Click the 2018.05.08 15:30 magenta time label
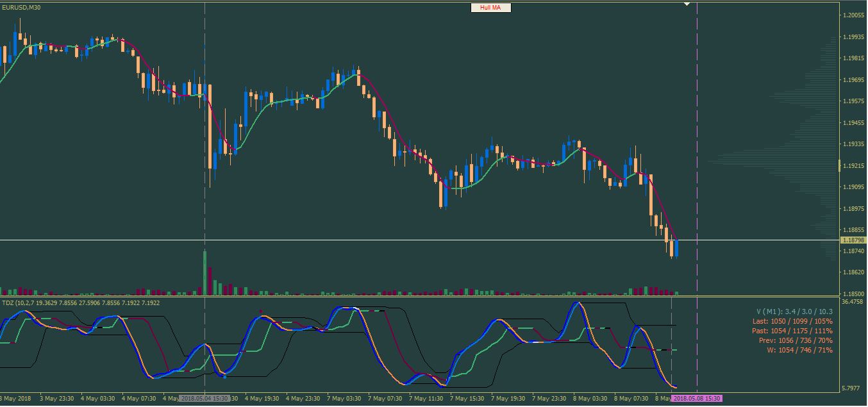 [x=697, y=399]
